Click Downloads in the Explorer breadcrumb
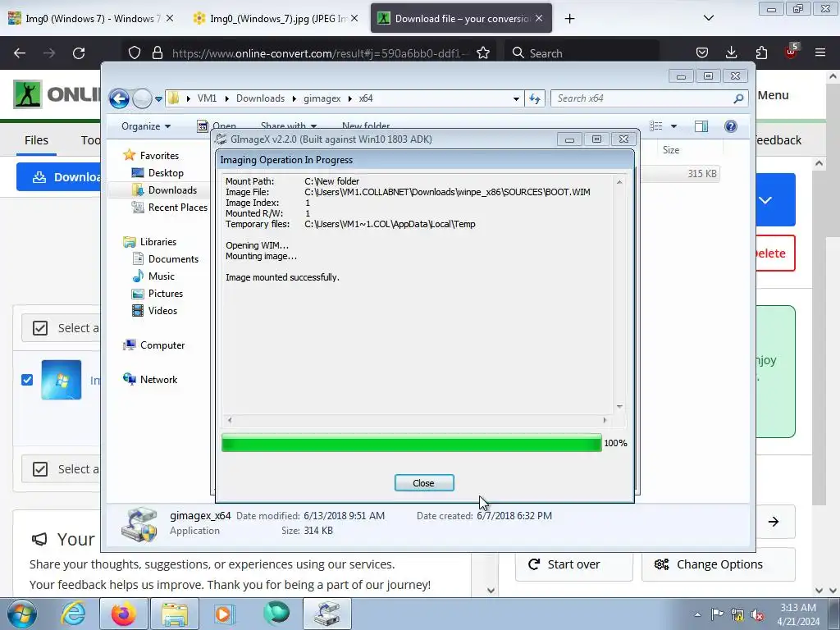The image size is (840, 630). click(x=260, y=98)
